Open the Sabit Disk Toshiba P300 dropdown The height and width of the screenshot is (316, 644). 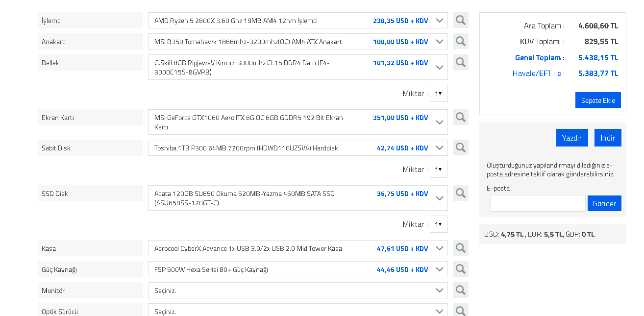298,148
